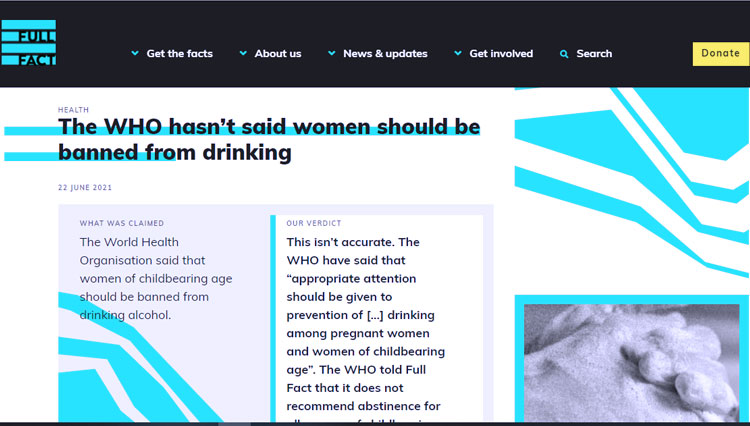Screen dimensions: 750x426
Task: Click claim text about childbearing age
Action: pos(156,278)
